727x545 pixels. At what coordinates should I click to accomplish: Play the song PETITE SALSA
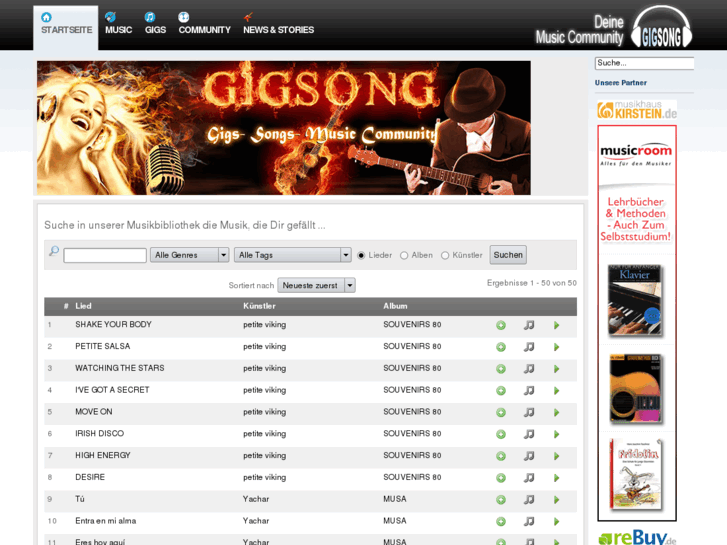[x=556, y=347]
